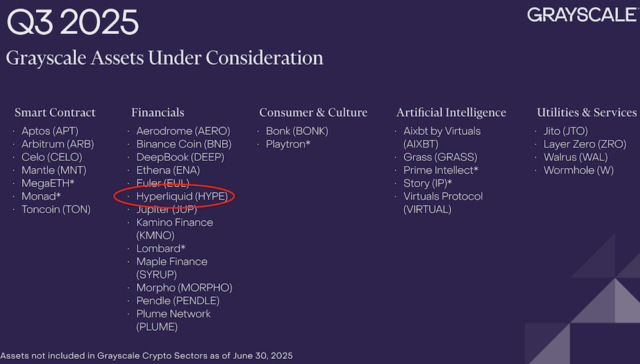Click the Financials column heading
Screen dimensions: 640x364
coord(158,113)
